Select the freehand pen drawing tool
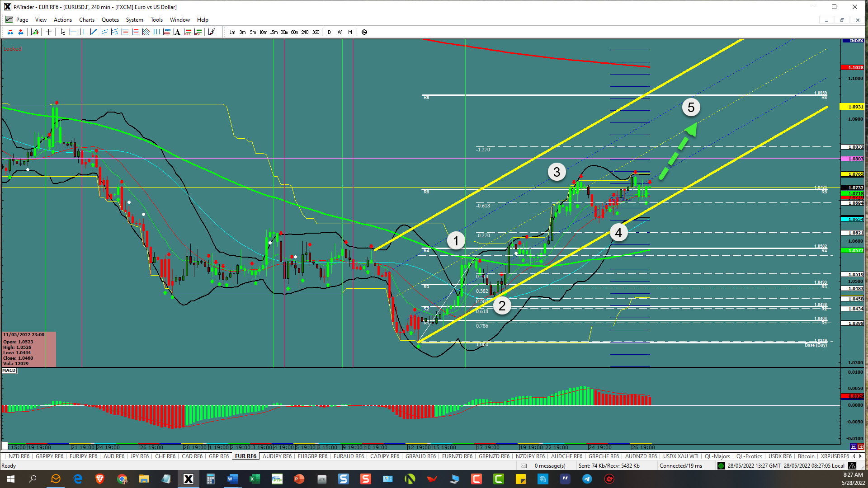Image resolution: width=868 pixels, height=488 pixels. (x=212, y=32)
